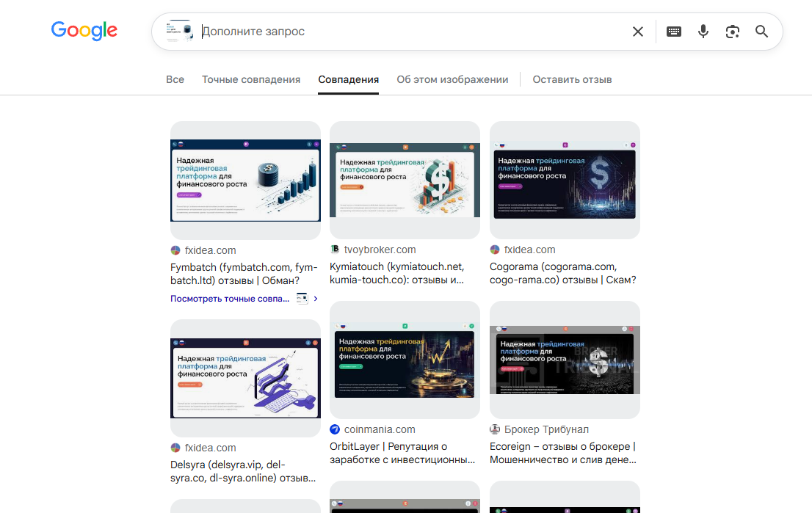
Task: Open the Kymiatouch result thumbnail image
Action: coord(405,180)
